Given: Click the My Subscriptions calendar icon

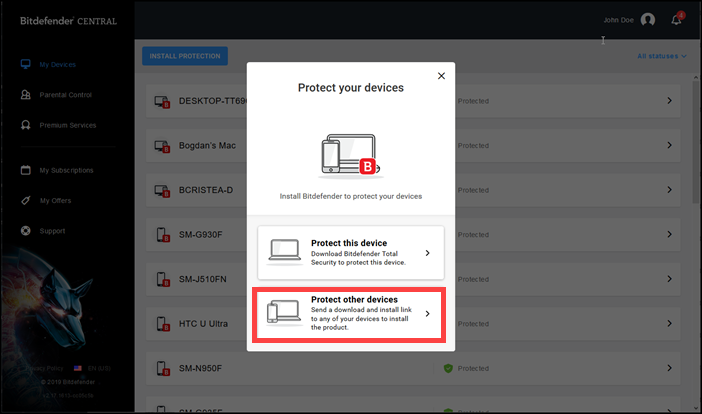Looking at the screenshot, I should [26, 170].
